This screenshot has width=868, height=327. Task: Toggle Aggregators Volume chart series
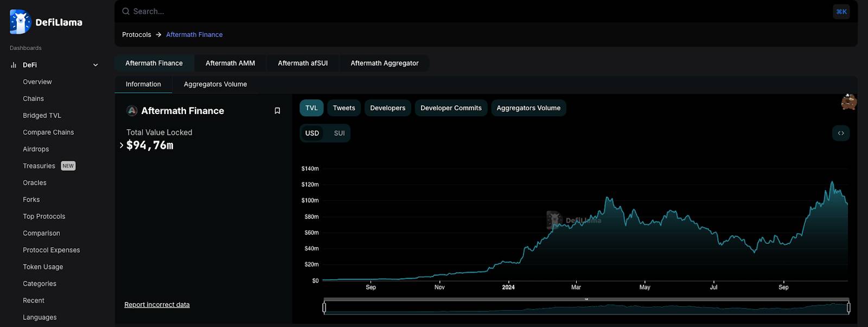(528, 108)
